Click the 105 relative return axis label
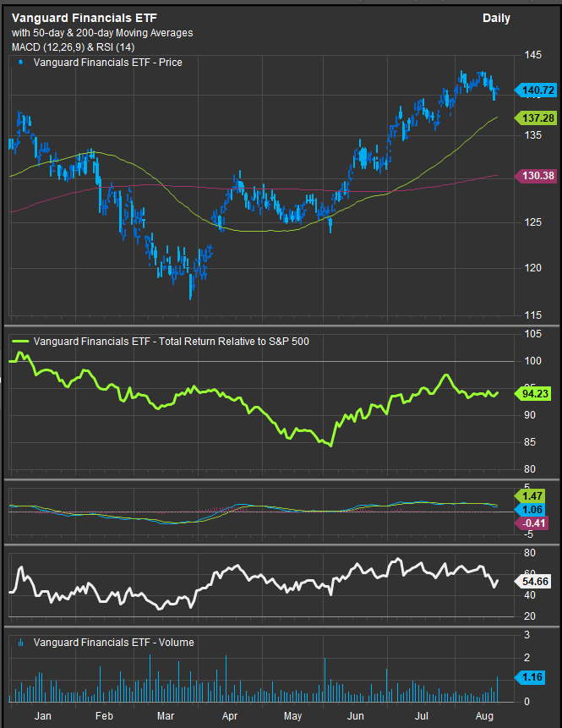The image size is (562, 728). point(532,334)
